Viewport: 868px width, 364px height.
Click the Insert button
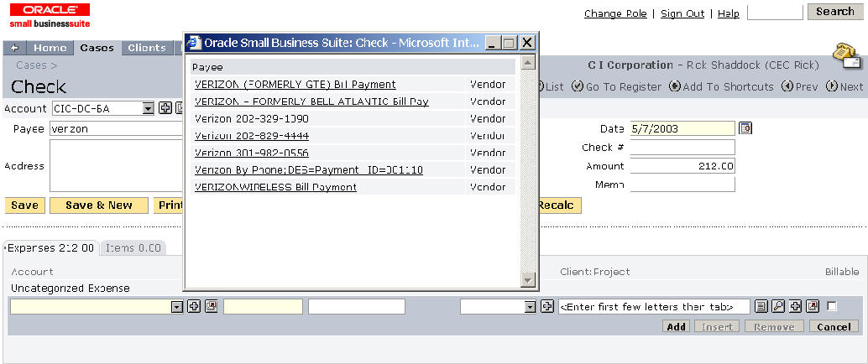coord(718,327)
